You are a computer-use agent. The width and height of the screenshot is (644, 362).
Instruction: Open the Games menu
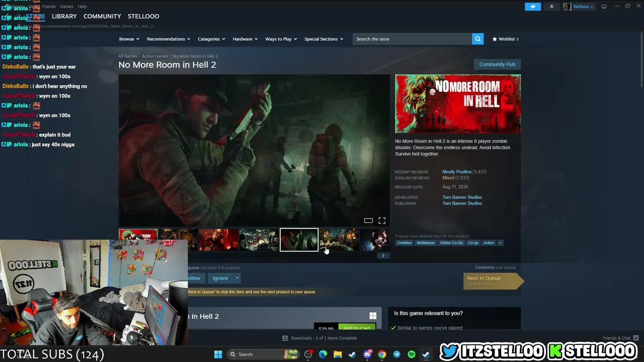[66, 7]
